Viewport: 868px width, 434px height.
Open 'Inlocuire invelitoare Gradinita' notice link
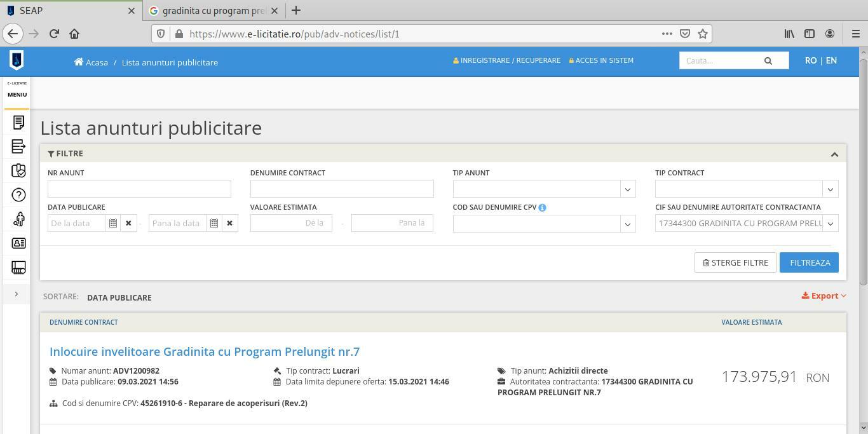205,351
